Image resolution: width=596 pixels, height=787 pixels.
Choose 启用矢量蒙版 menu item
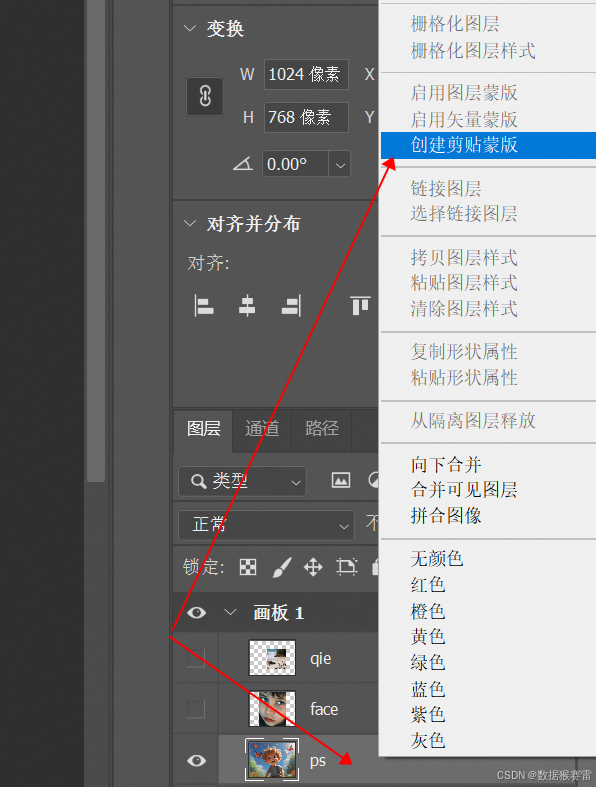tap(464, 119)
